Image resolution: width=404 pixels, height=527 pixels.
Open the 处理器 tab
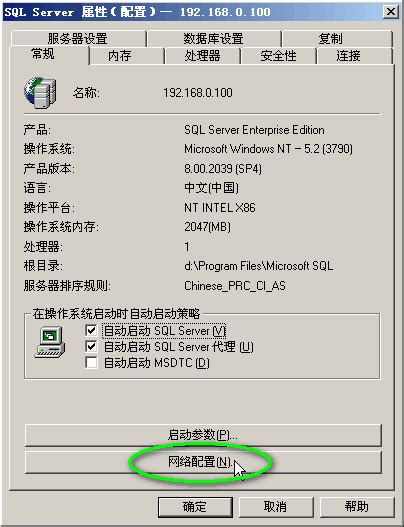point(202,56)
